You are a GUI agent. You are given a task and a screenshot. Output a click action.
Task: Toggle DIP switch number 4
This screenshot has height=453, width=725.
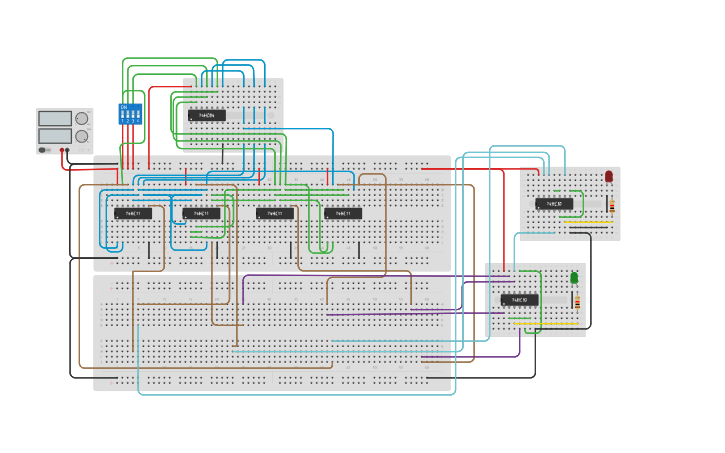pos(139,115)
